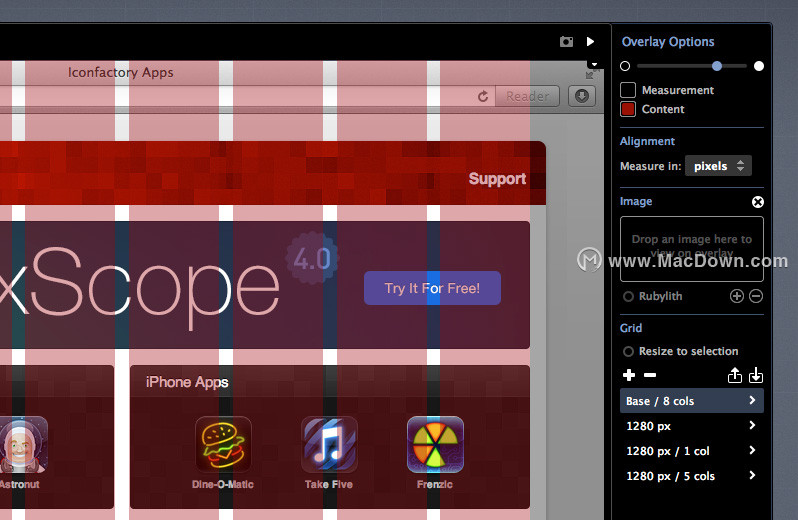Set overlay opacity to minimum via the hollow circle
The width and height of the screenshot is (798, 520).
pos(625,66)
